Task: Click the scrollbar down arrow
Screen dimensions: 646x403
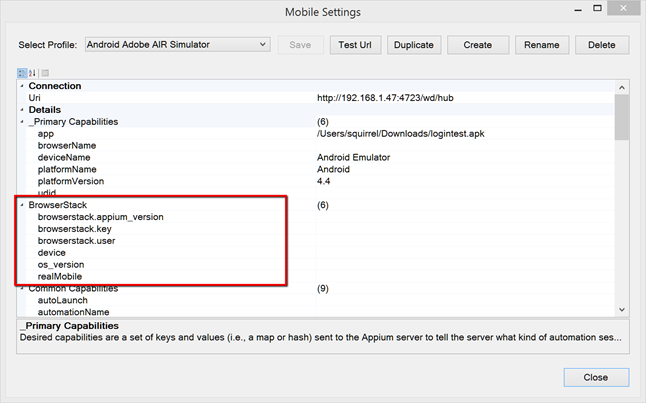Action: point(621,311)
